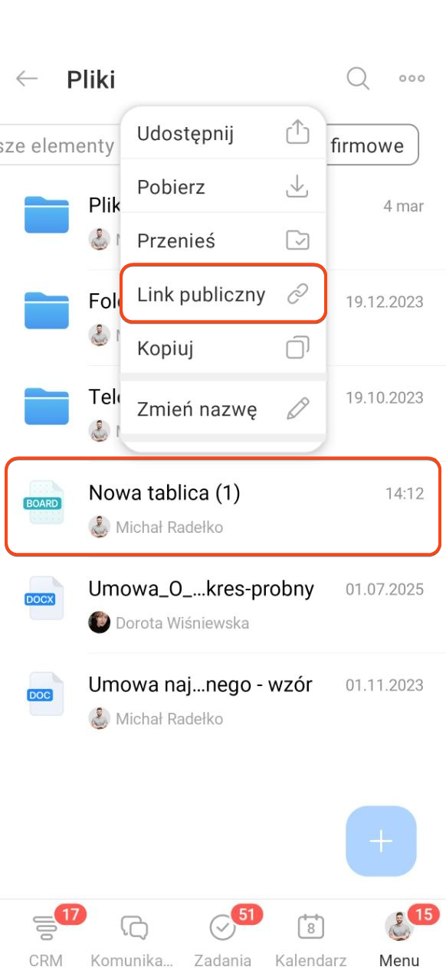
Task: Switch to the Zadania tab
Action: [222, 938]
